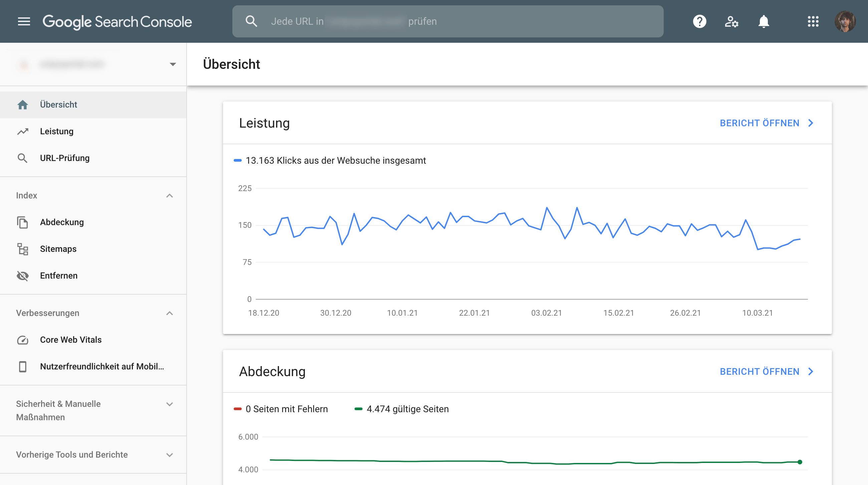
Task: Collapse the Index section
Action: (170, 195)
